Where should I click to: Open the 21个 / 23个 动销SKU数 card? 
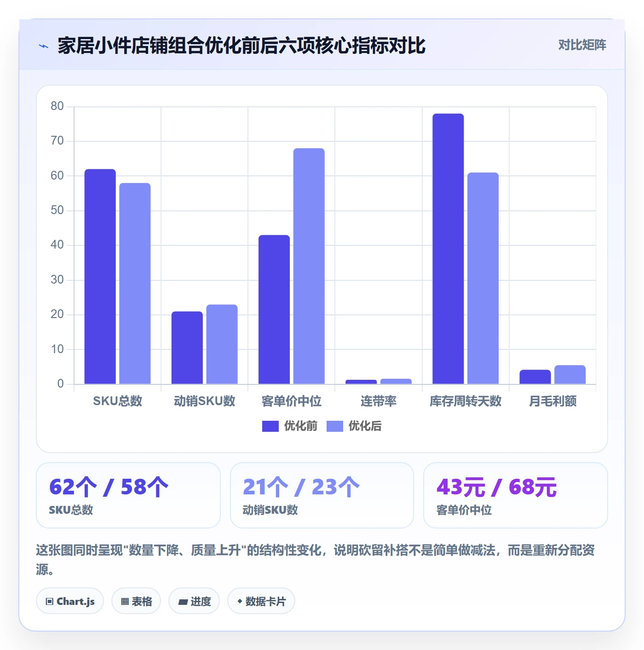click(322, 495)
